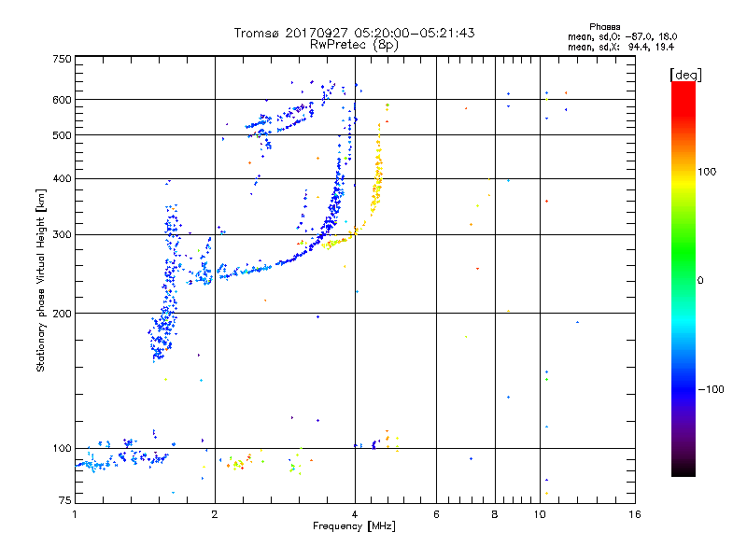Click the frequency axis tick label '6'
Screen dimensions: 747x560
[x=436, y=514]
